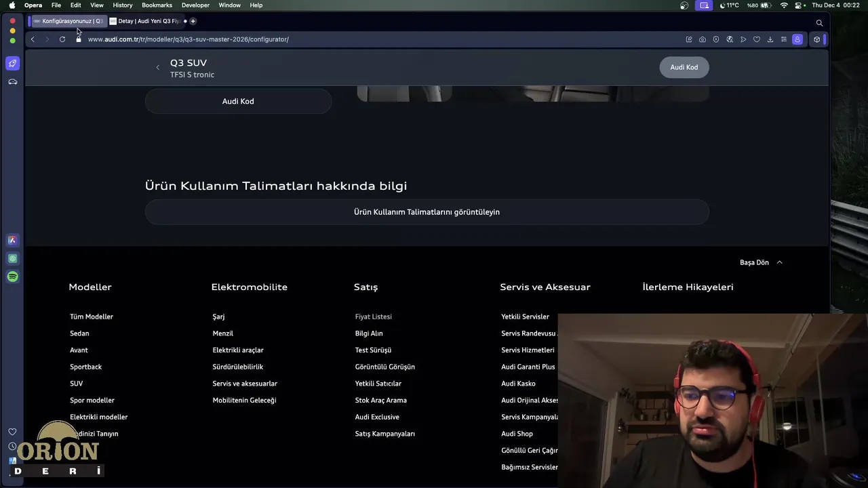
Task: Open Audi Exclusive footer link
Action: click(x=377, y=417)
